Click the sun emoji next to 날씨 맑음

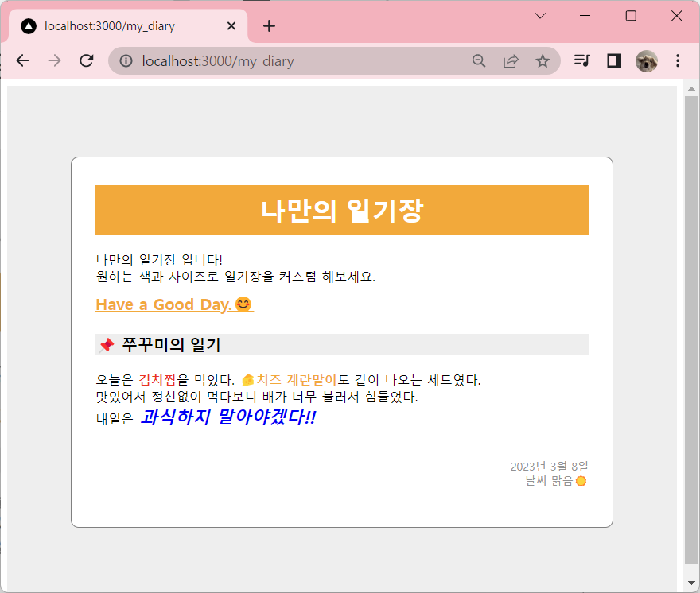[x=581, y=480]
